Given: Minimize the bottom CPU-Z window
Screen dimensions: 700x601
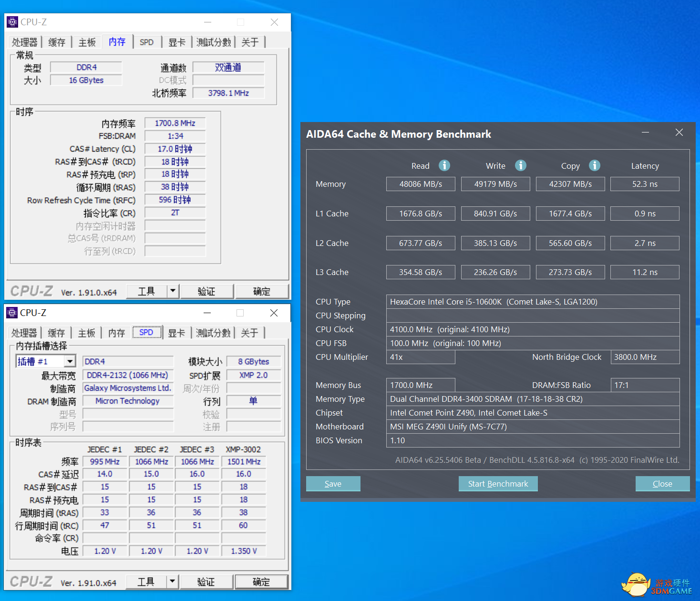Looking at the screenshot, I should tap(207, 313).
